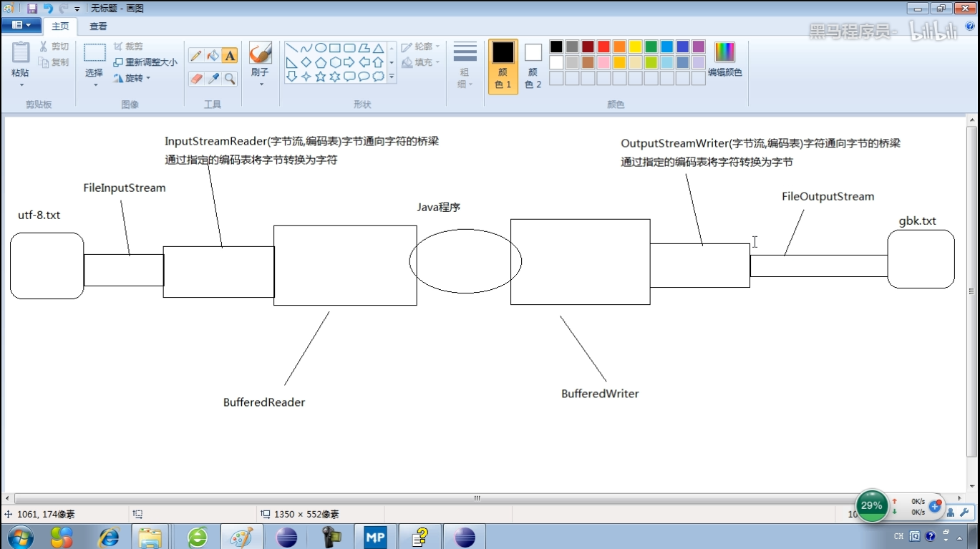This screenshot has height=549, width=980.
Task: Select the Pencil tool
Action: point(196,56)
